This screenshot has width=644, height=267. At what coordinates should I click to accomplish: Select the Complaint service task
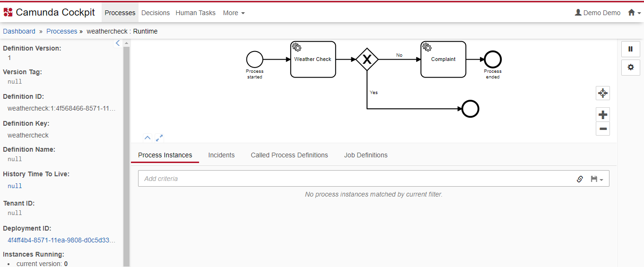click(444, 60)
